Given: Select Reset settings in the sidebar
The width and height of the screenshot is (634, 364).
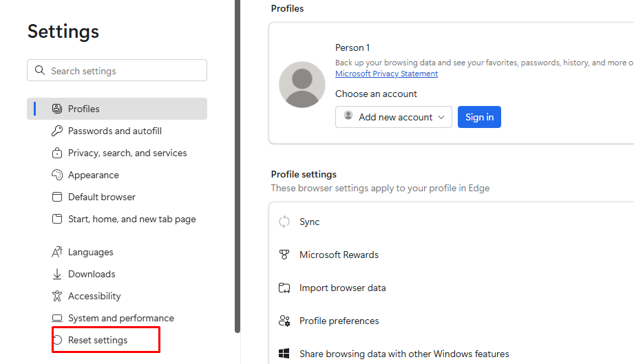Looking at the screenshot, I should 98,340.
